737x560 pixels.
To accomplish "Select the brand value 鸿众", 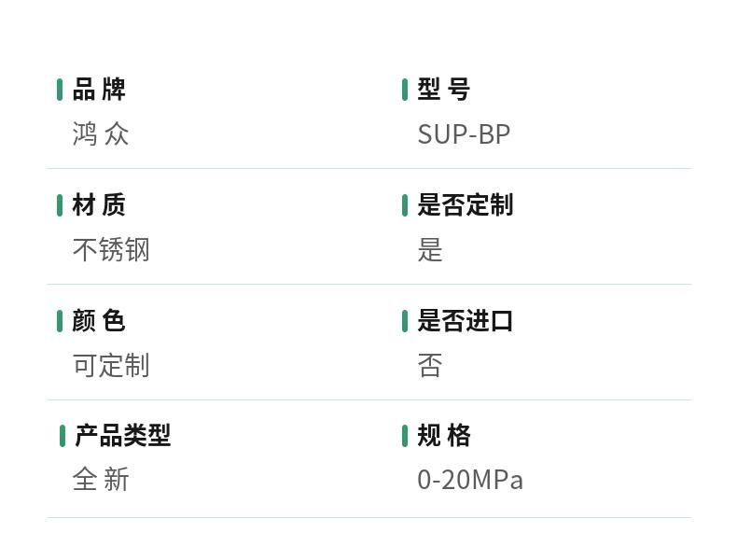I will 101,134.
